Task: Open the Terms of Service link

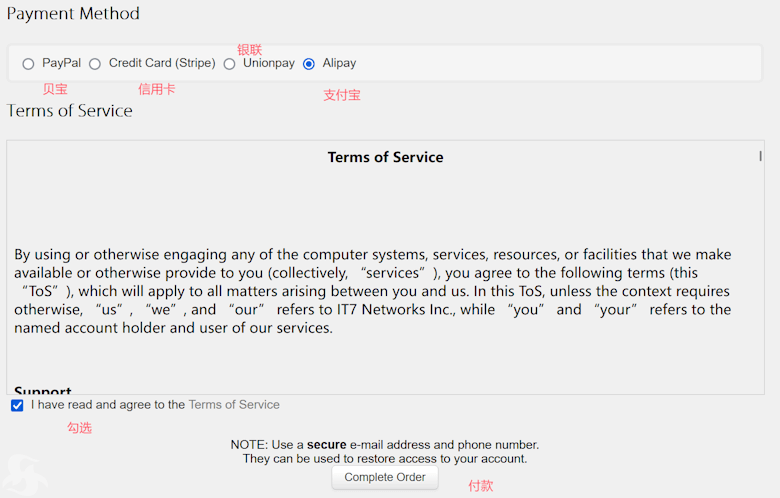Action: 234,404
